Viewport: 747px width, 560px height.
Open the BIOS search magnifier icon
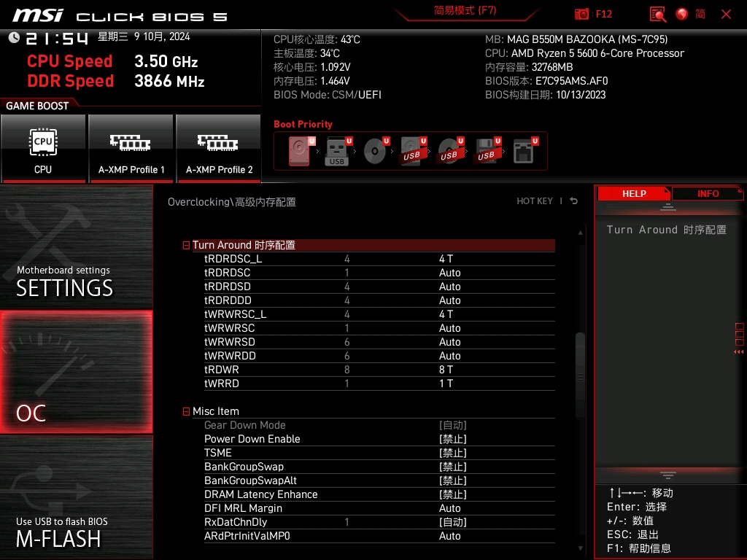coord(658,15)
